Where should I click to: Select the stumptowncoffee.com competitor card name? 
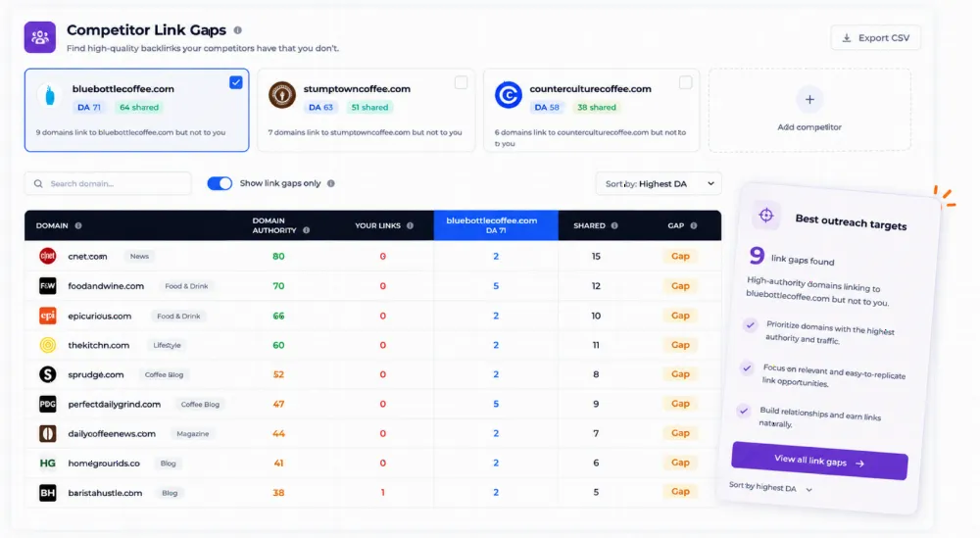tap(357, 89)
